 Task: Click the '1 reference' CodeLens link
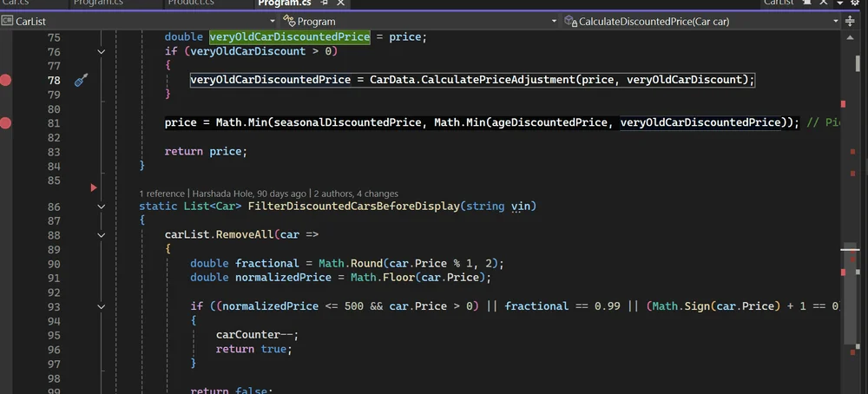coord(161,194)
